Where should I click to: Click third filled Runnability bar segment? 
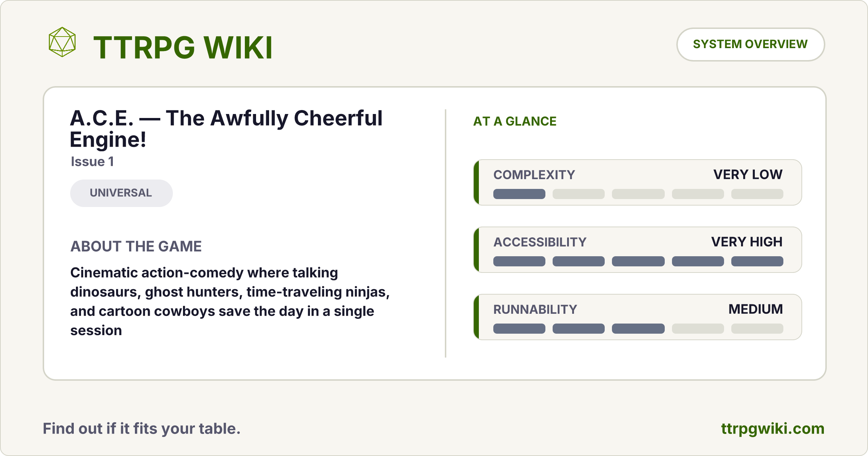click(638, 329)
